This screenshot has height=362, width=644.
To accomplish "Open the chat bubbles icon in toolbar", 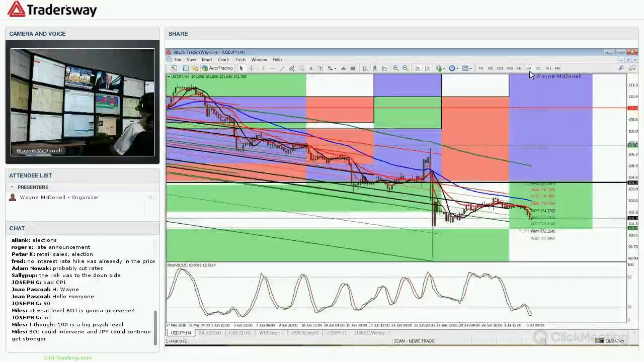I will pyautogui.click(x=633, y=68).
